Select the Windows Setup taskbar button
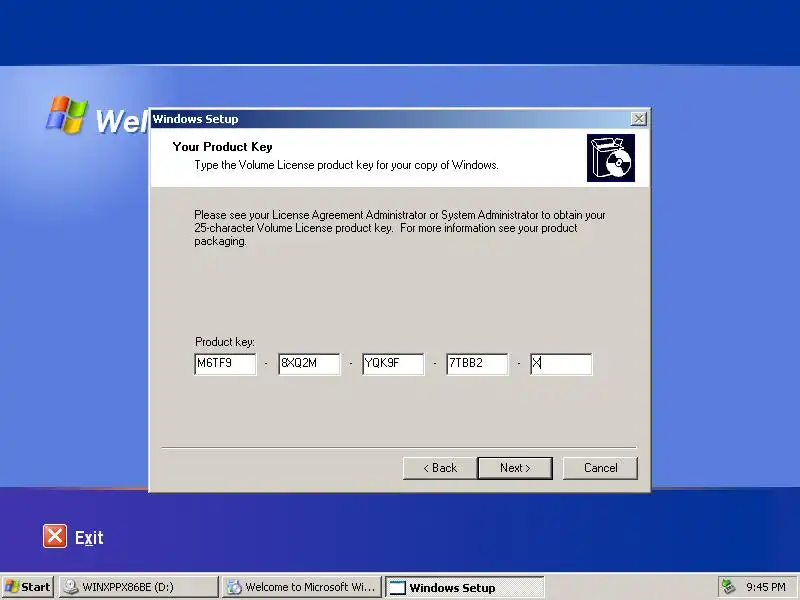 tap(464, 587)
